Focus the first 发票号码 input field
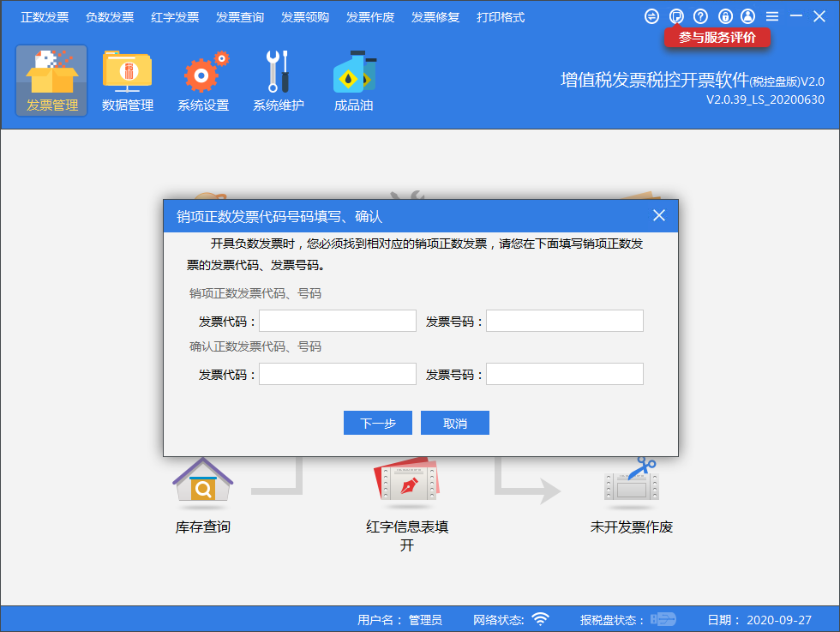 565,321
